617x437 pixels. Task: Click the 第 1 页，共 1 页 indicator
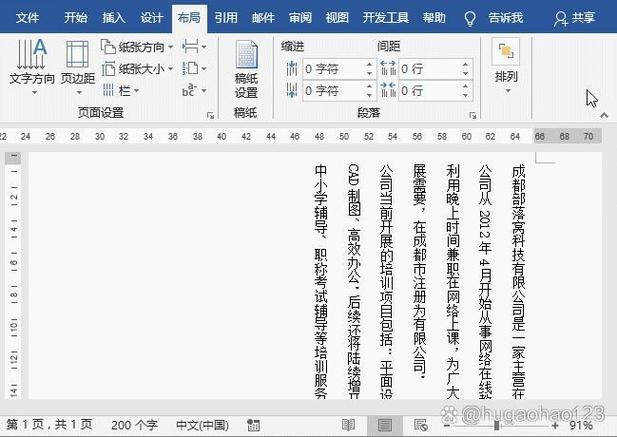pos(50,425)
